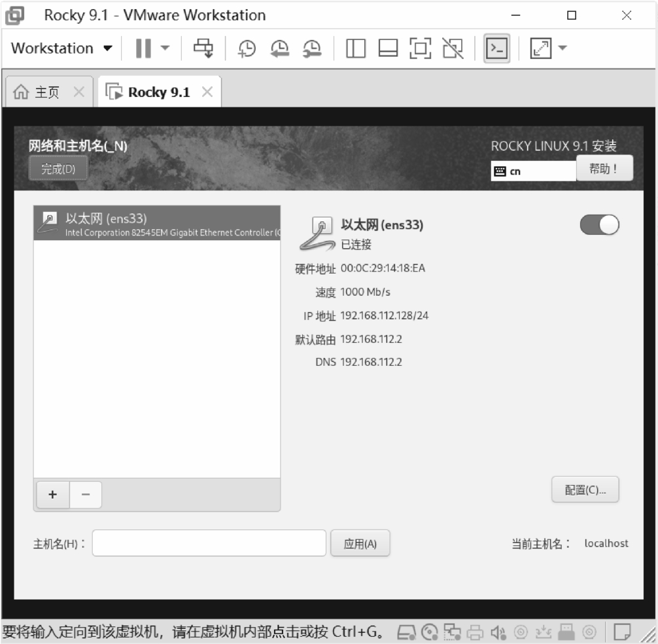
Task: Click the sound card status icon
Action: [x=498, y=632]
